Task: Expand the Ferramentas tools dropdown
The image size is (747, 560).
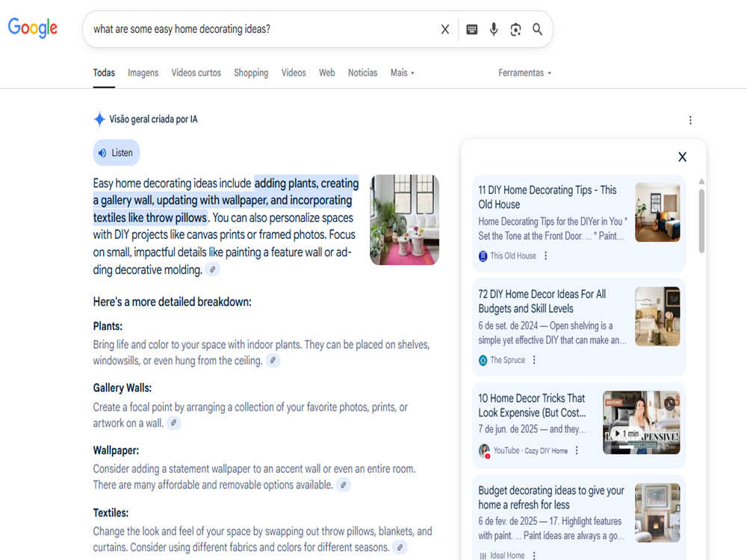Action: point(524,73)
